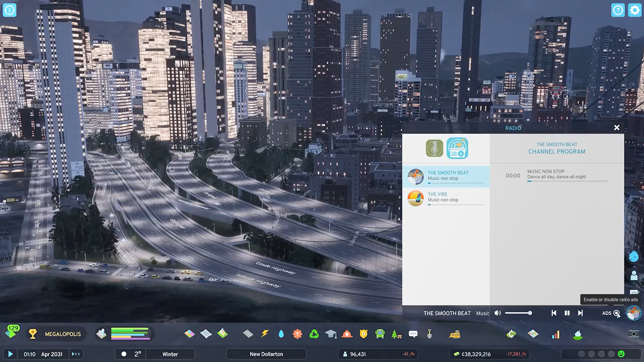Image resolution: width=644 pixels, height=362 pixels.
Task: Click the New Dollarton city name
Action: pyautogui.click(x=266, y=354)
